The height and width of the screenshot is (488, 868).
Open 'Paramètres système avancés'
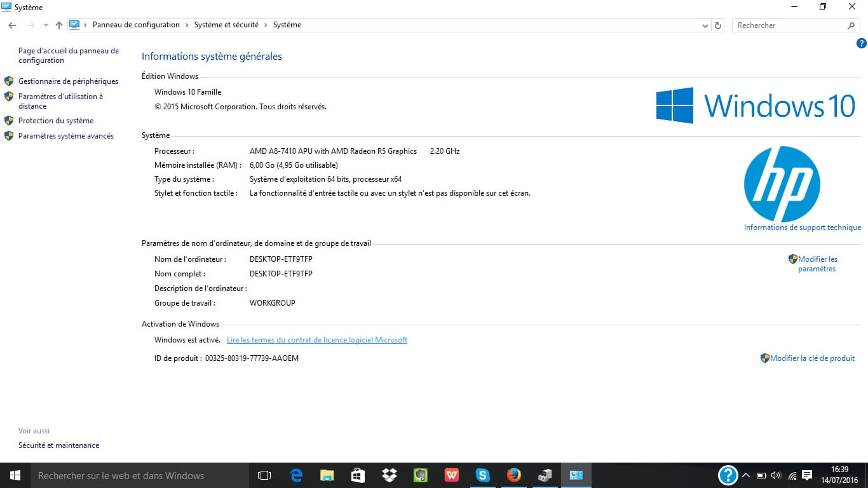click(66, 136)
